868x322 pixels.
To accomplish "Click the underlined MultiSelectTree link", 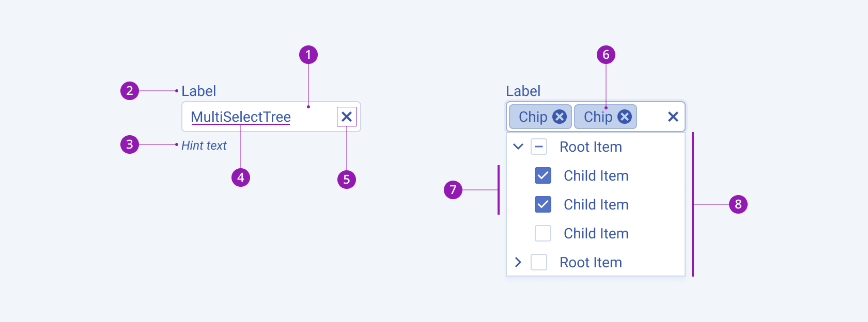I will (x=240, y=117).
